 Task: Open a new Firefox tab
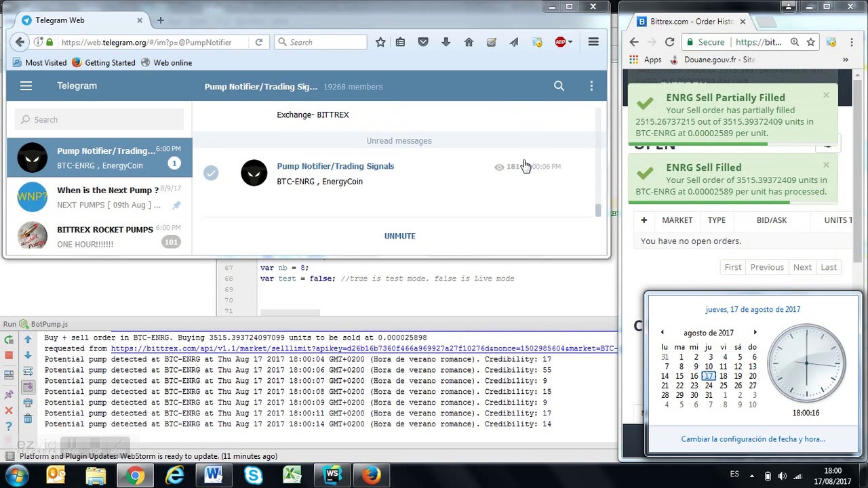[x=161, y=20]
